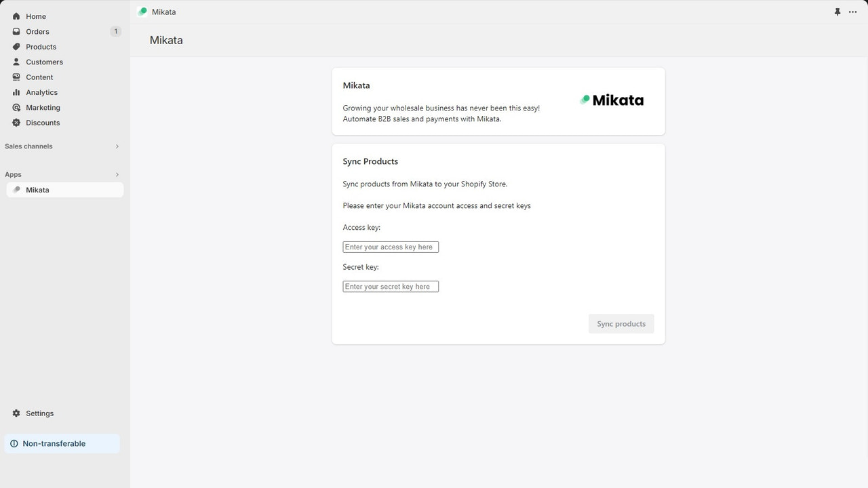This screenshot has width=868, height=488.
Task: Click the Products tag icon
Action: point(16,47)
